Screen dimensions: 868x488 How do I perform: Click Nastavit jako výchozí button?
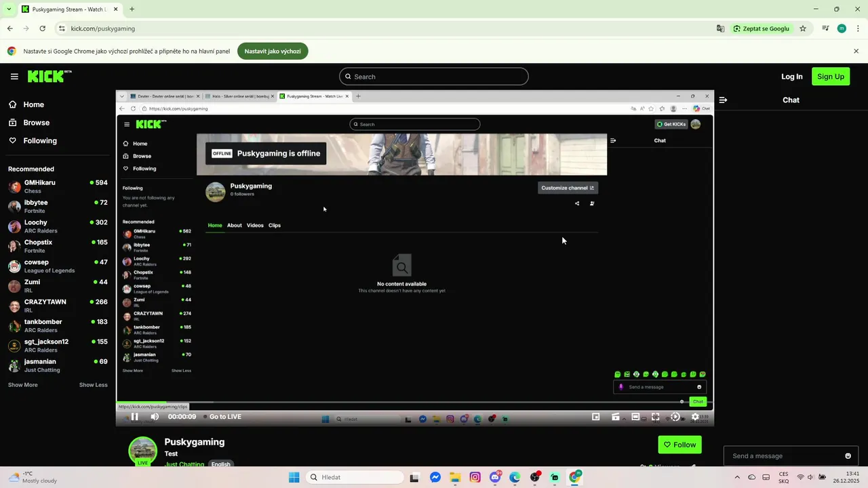point(273,51)
